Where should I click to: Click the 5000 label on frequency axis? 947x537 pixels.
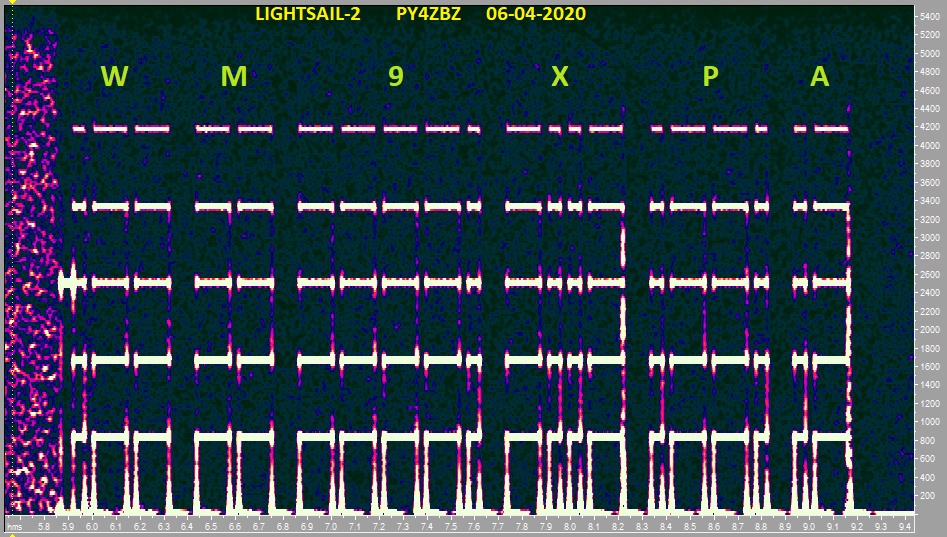pyautogui.click(x=929, y=54)
